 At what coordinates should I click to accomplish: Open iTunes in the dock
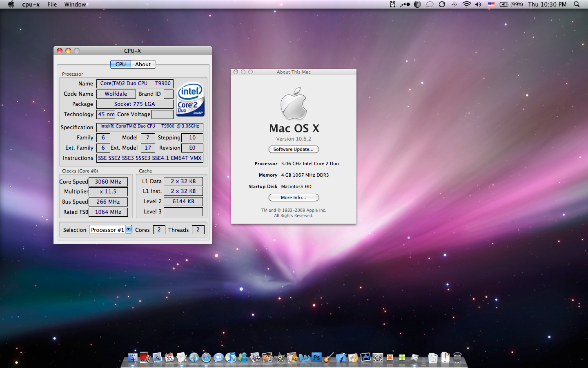(231, 358)
